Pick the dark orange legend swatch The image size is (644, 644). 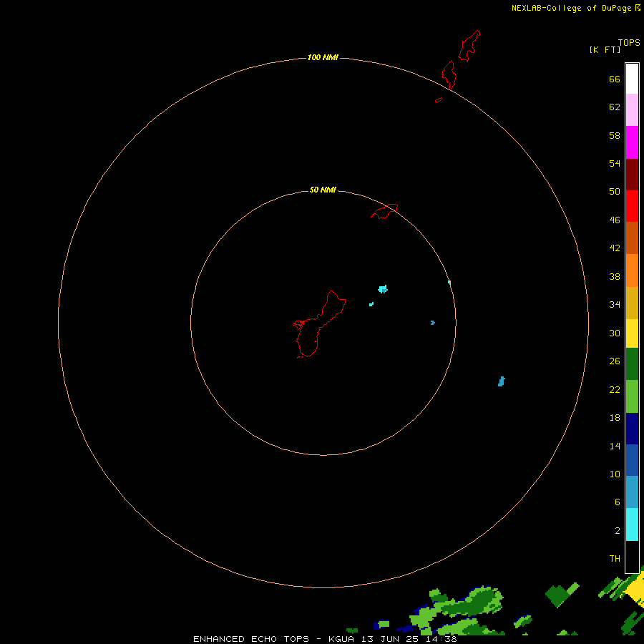(x=632, y=238)
